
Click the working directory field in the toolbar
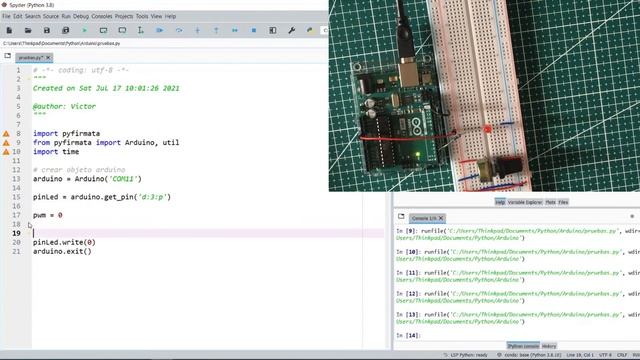[325, 30]
